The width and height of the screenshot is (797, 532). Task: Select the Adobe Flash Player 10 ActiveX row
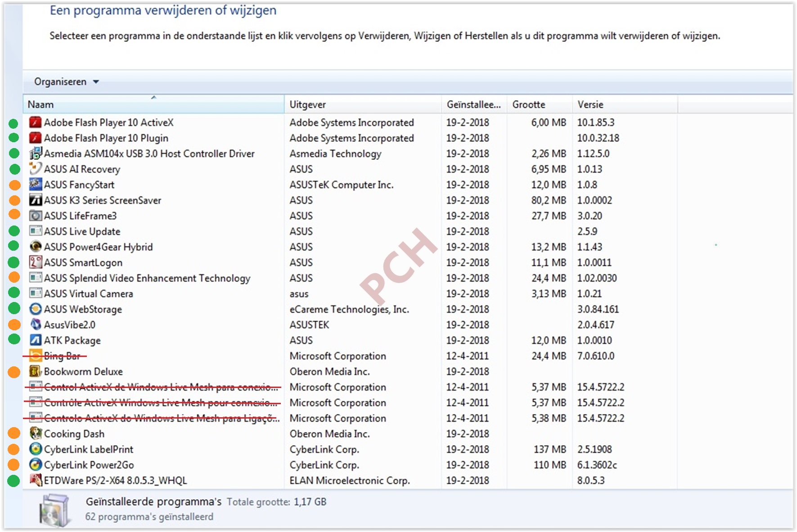[x=350, y=122]
